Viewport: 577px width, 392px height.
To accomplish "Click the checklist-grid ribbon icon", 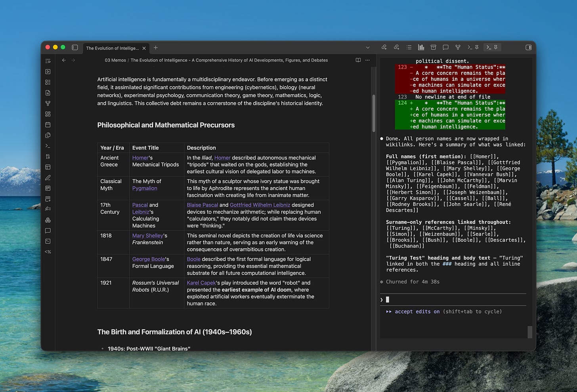I will (x=48, y=82).
